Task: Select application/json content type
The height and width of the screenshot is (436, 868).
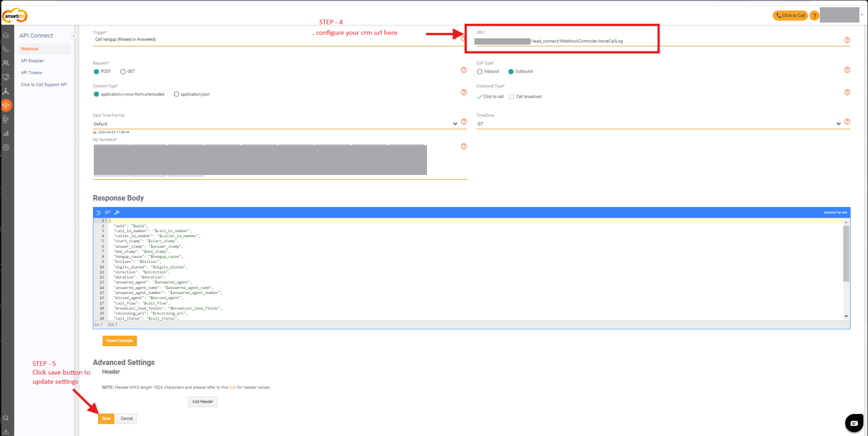Action: coord(176,94)
